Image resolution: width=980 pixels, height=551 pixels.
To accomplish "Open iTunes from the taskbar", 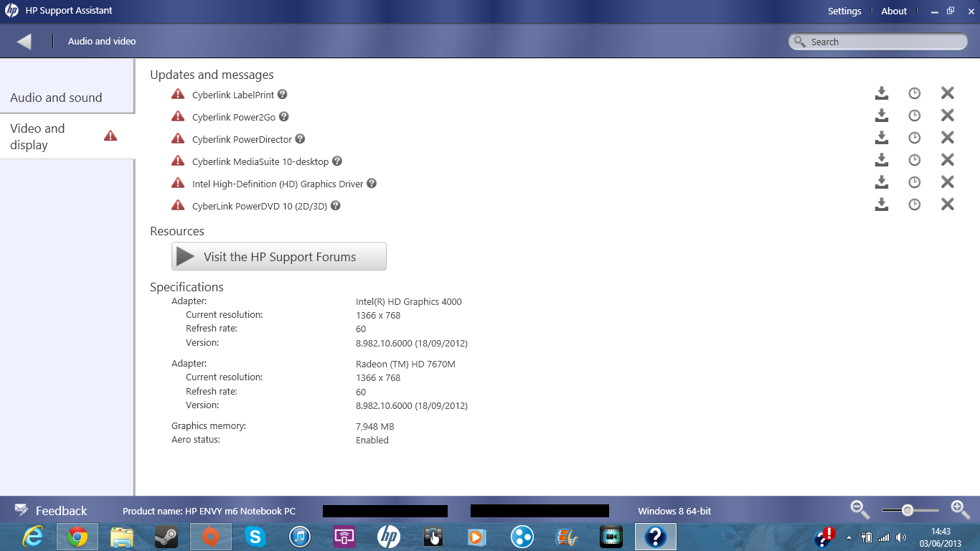I will 300,537.
